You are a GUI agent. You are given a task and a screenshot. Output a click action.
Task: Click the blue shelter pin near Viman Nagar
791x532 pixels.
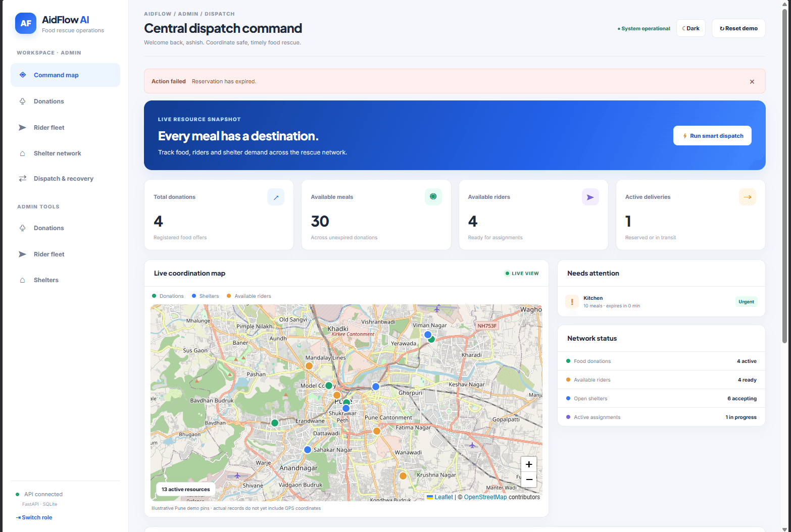pyautogui.click(x=428, y=335)
